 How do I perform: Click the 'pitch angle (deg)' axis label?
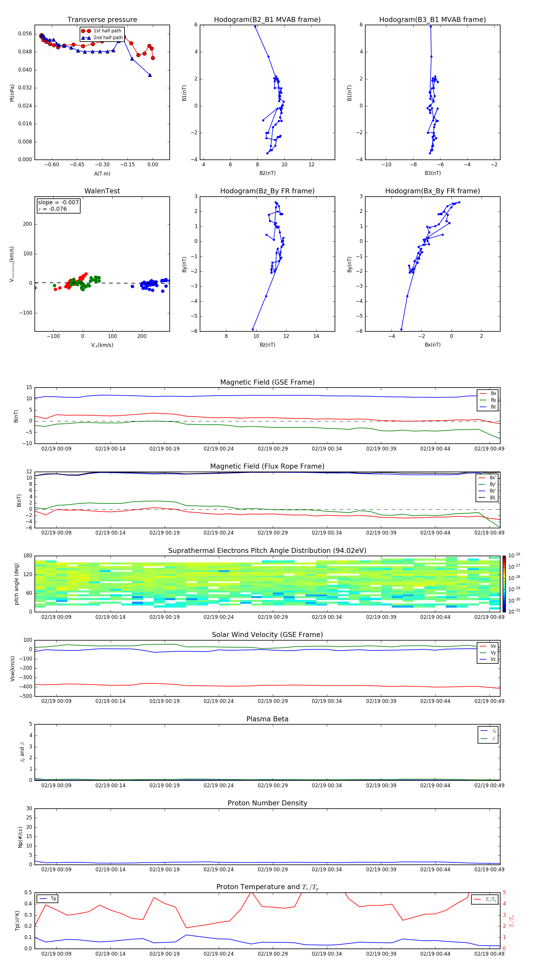[x=16, y=584]
